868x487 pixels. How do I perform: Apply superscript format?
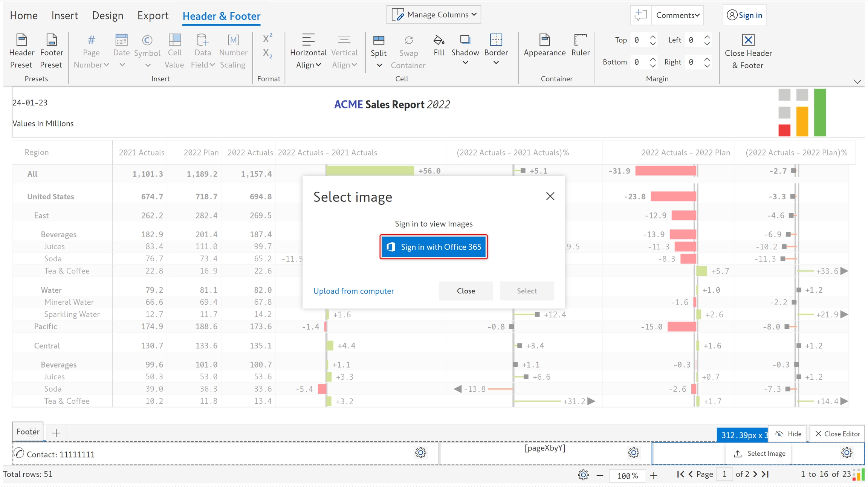[267, 38]
